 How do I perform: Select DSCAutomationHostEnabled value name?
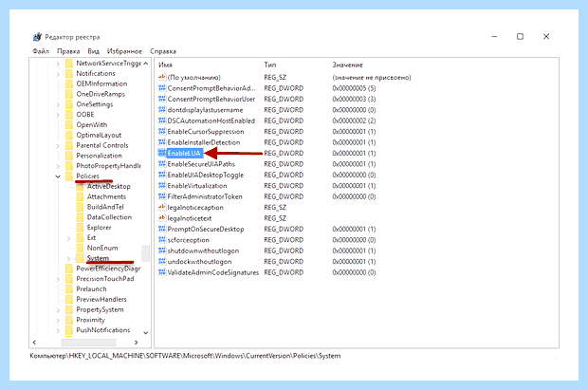(211, 121)
